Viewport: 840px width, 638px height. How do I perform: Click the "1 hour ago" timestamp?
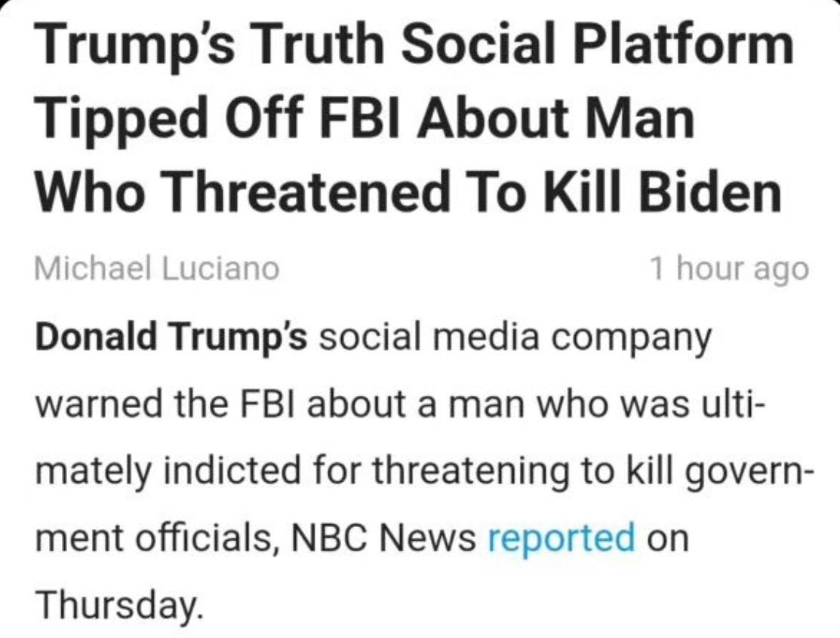[729, 268]
